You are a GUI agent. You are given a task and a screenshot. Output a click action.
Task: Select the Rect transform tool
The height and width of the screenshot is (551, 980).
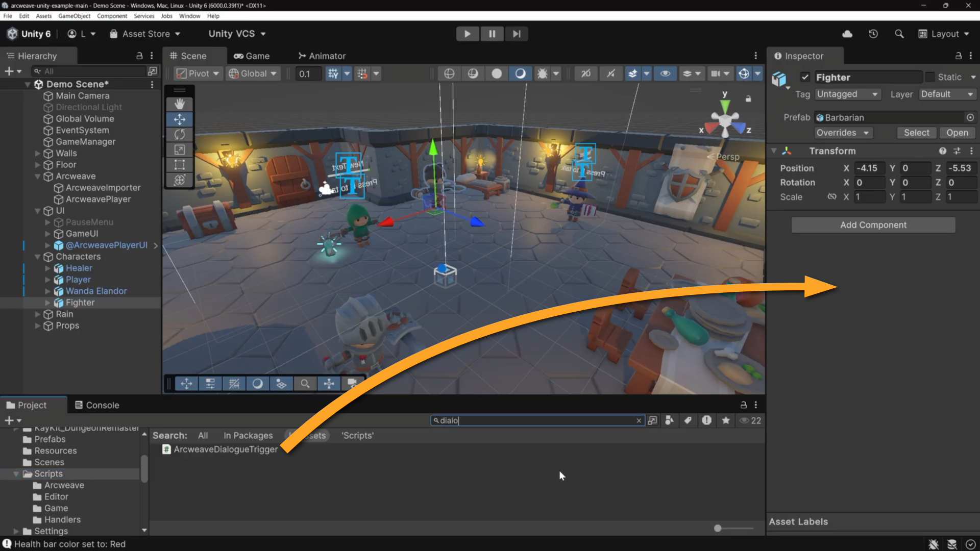179,165
